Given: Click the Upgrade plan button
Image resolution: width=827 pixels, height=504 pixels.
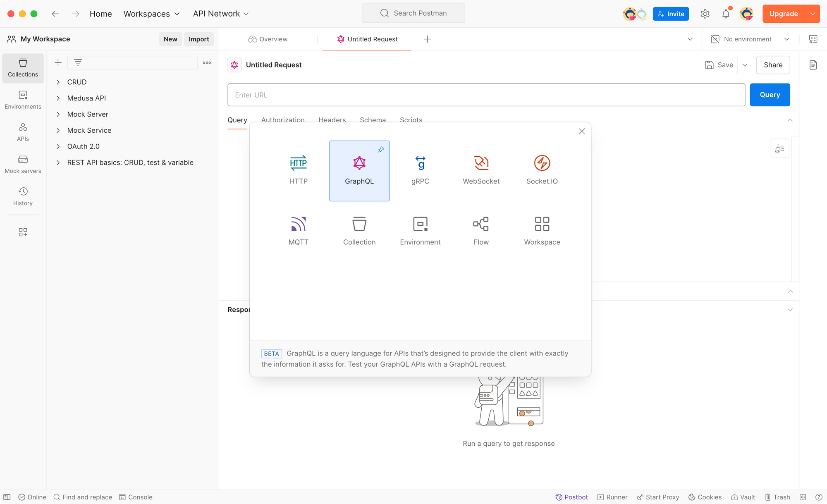Looking at the screenshot, I should [784, 13].
